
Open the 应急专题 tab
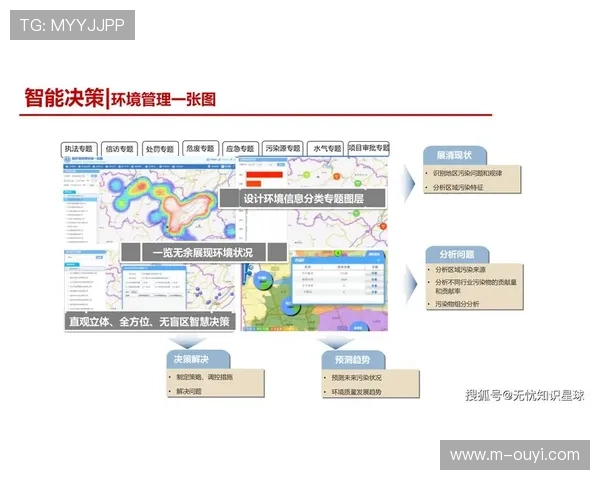tap(241, 149)
